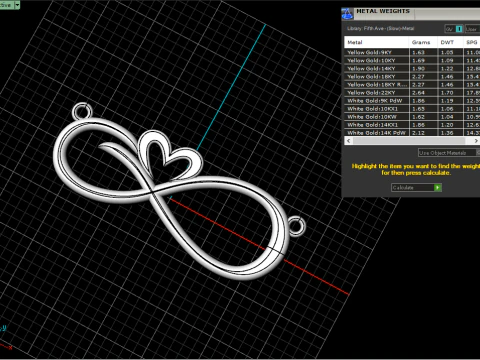Click the Library: Fifth Ave metal label
This screenshot has width=480, height=360.
click(380, 28)
